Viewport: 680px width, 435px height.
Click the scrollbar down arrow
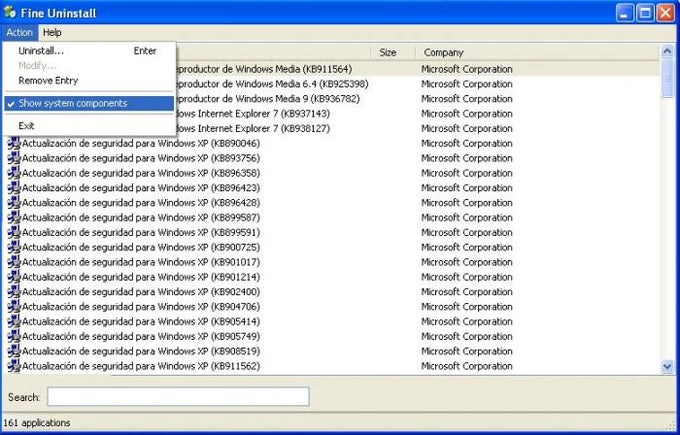[667, 367]
